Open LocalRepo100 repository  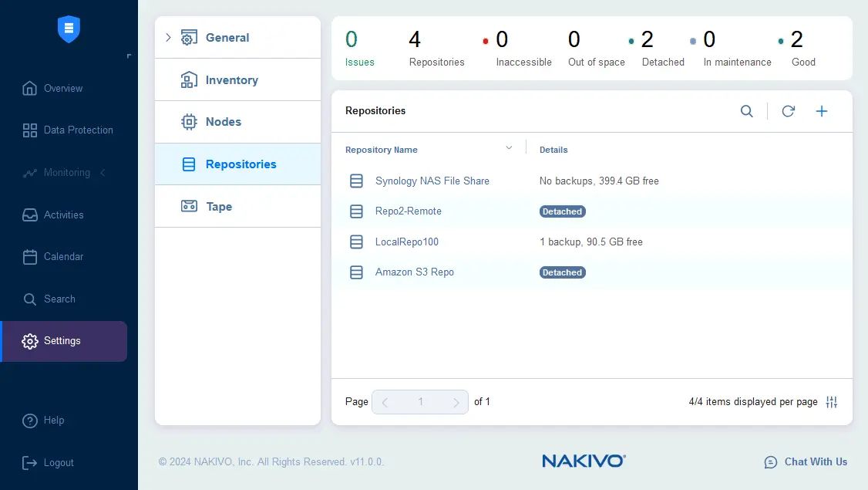(407, 242)
